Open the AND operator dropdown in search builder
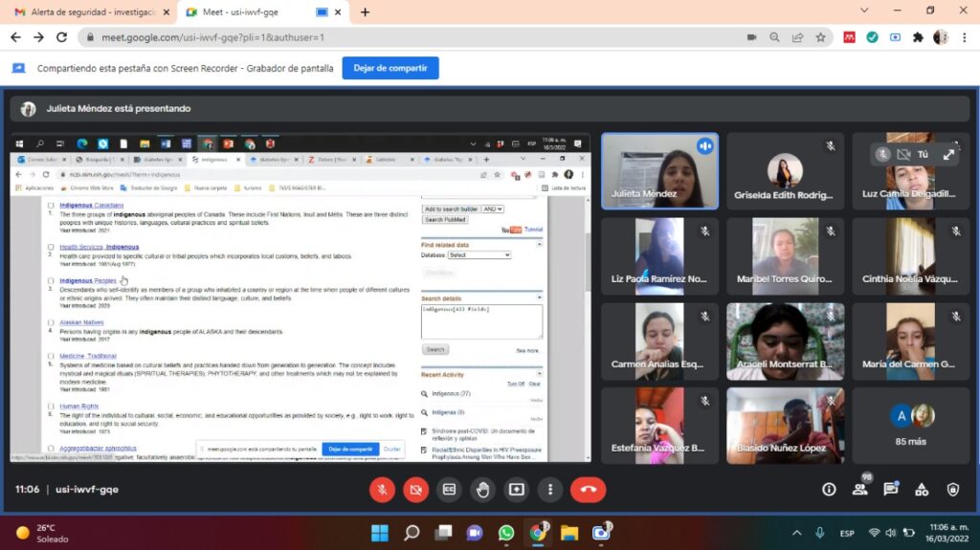This screenshot has width=980, height=550. pyautogui.click(x=492, y=209)
